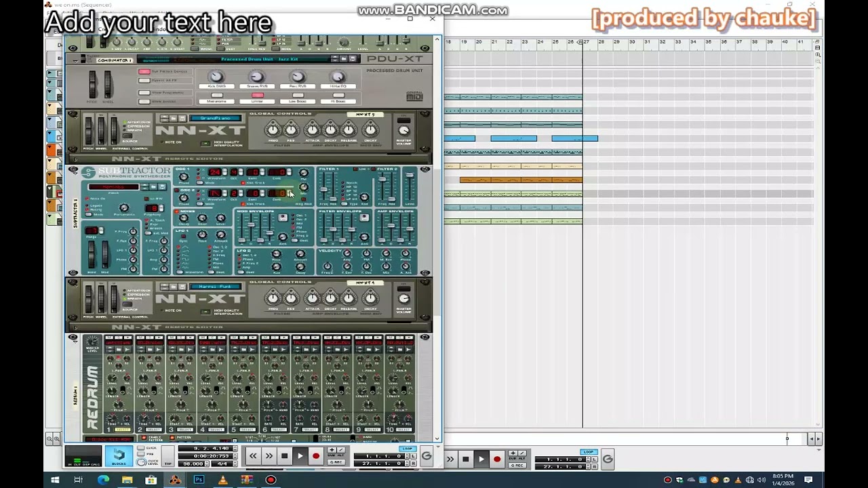Toggle the Hi Boost button on PDU-XT
Image resolution: width=868 pixels, height=488 pixels.
point(338,95)
